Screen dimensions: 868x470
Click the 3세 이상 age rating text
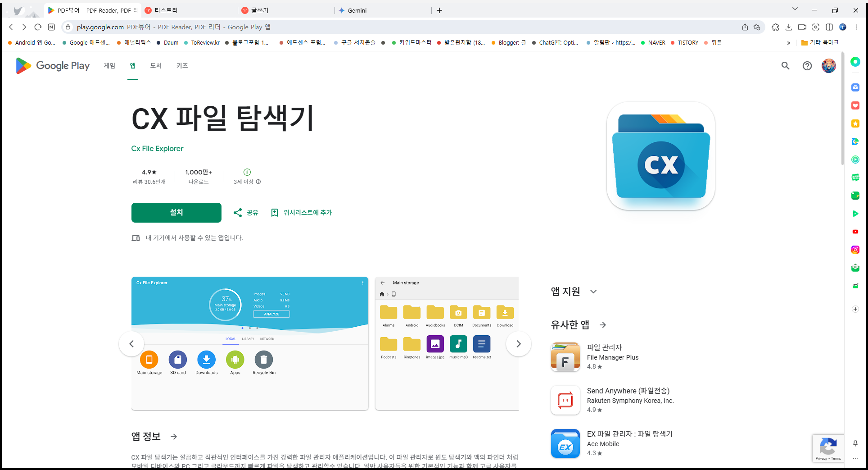pos(244,182)
